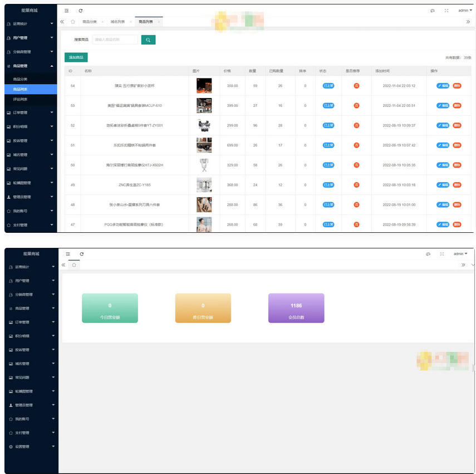476x474 pixels.
Task: Click the green magnifier search button
Action: point(148,40)
